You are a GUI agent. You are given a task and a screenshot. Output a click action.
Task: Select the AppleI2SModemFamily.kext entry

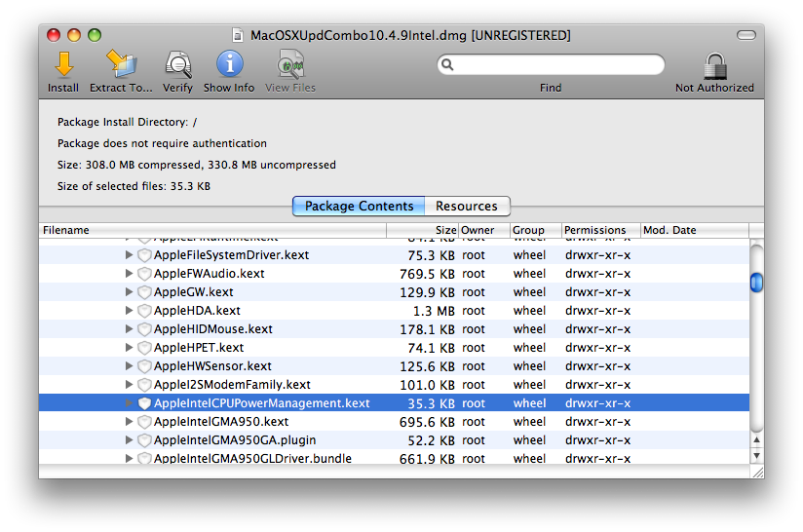pos(232,385)
